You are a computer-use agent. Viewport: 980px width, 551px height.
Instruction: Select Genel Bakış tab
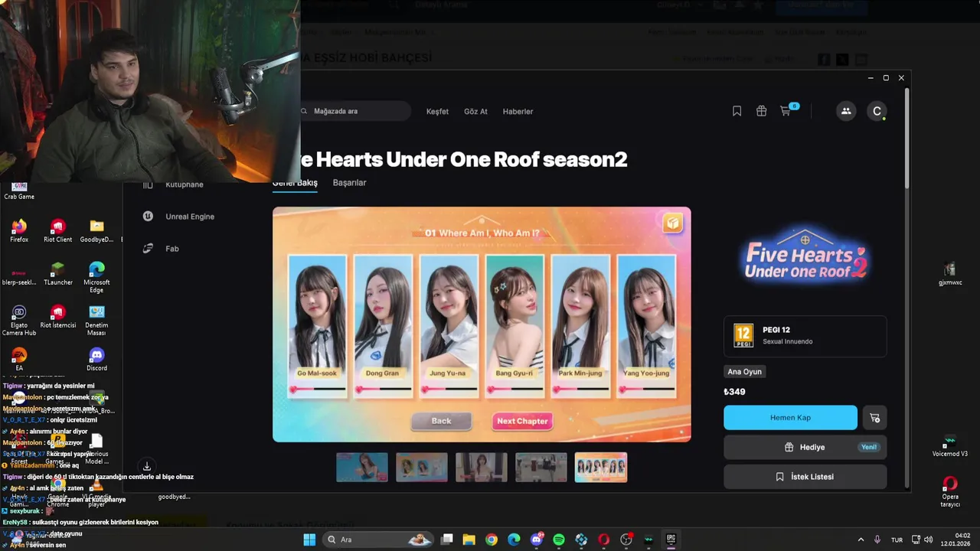pos(295,184)
